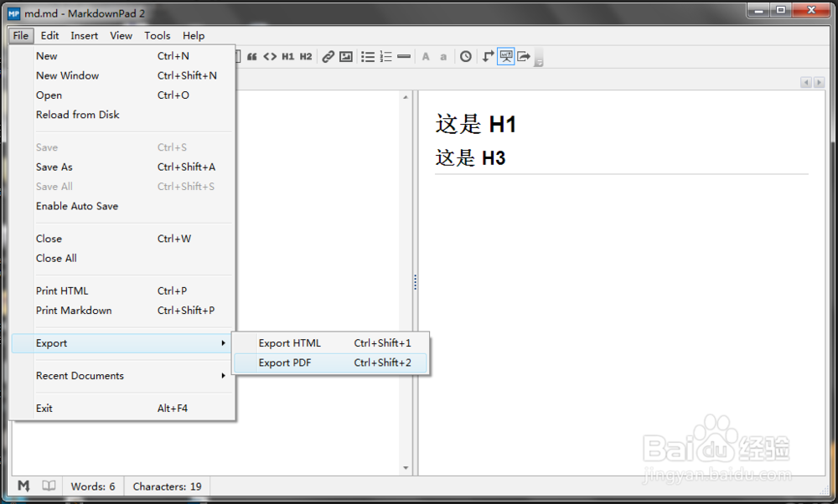
Task: Convert text to uppercase with the A icon
Action: tap(426, 57)
